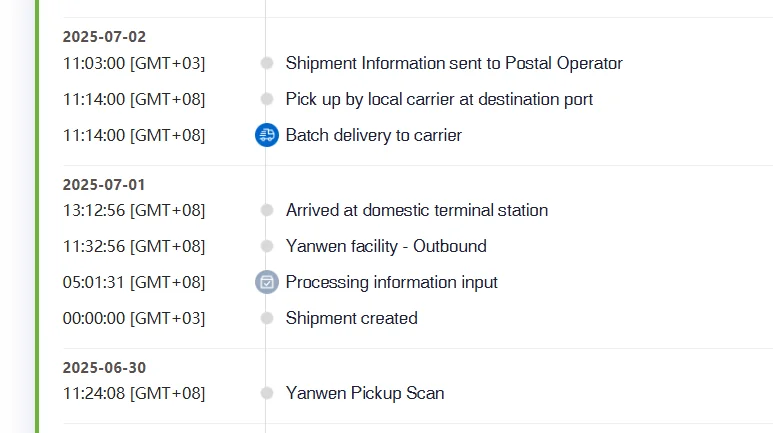773x433 pixels.
Task: Click Shipment Information sent to Postal Operator text
Action: 454,63
